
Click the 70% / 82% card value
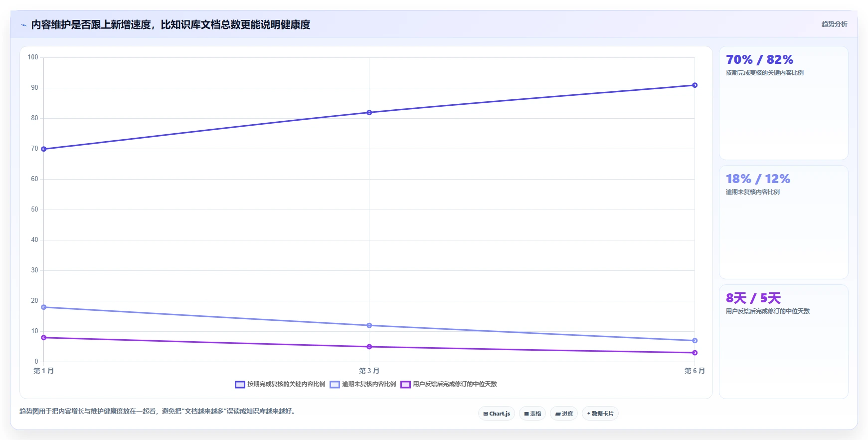[x=759, y=60]
